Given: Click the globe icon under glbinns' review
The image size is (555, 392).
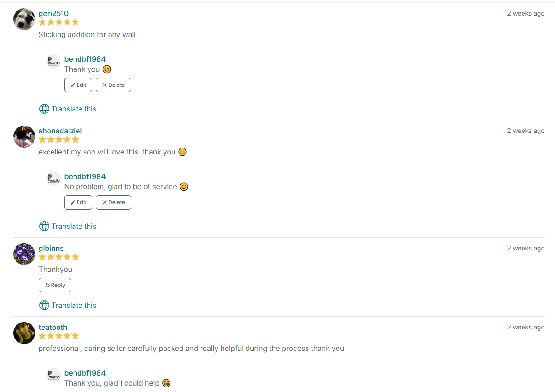Looking at the screenshot, I should point(44,305).
